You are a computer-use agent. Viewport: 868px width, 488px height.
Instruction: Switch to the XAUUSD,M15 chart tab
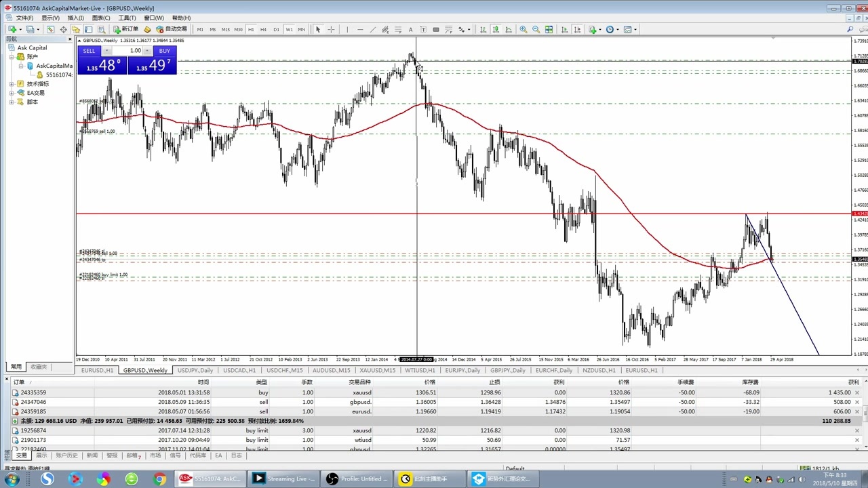click(x=377, y=370)
